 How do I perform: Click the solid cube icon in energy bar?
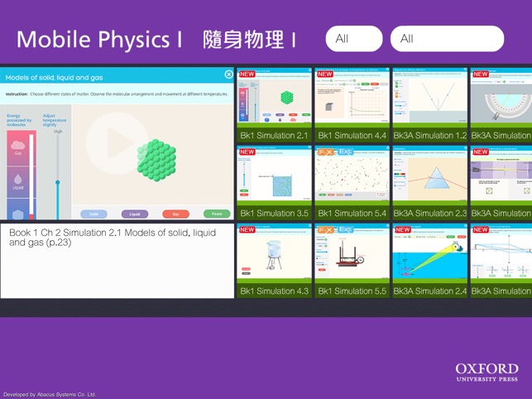17,214
